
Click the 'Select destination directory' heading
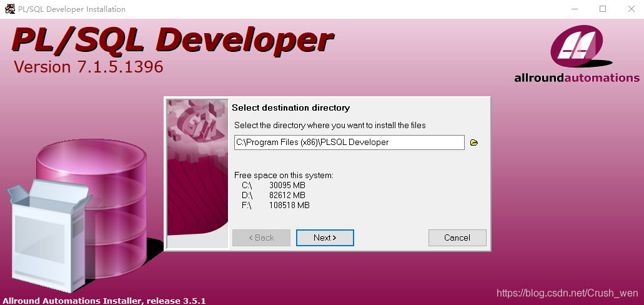point(291,107)
